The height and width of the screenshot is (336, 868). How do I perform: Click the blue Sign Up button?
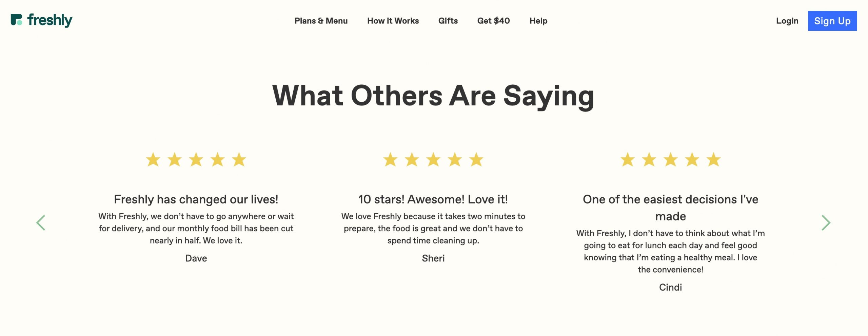pos(832,21)
